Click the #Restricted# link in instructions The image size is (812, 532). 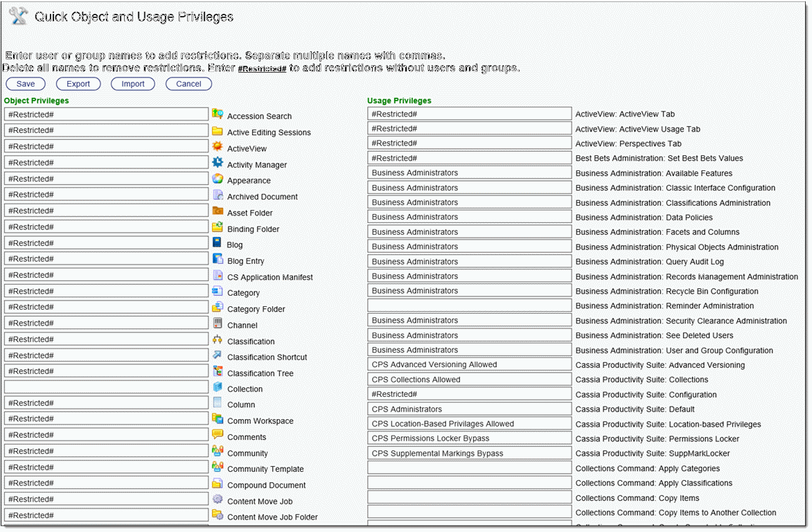[262, 69]
